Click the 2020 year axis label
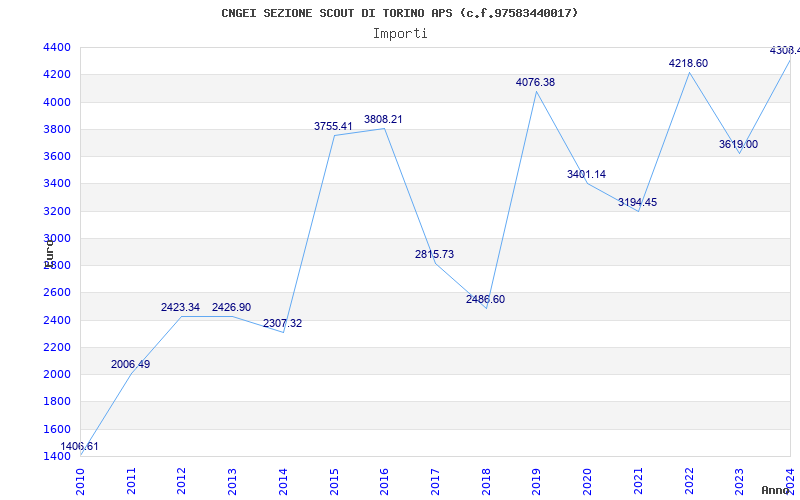This screenshot has width=800, height=500. pos(587,481)
